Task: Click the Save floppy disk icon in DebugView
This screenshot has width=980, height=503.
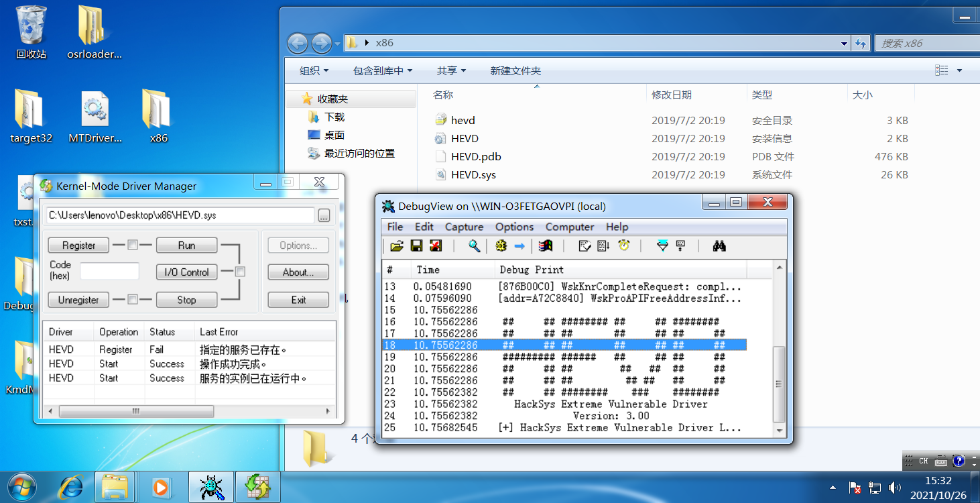Action: (416, 246)
